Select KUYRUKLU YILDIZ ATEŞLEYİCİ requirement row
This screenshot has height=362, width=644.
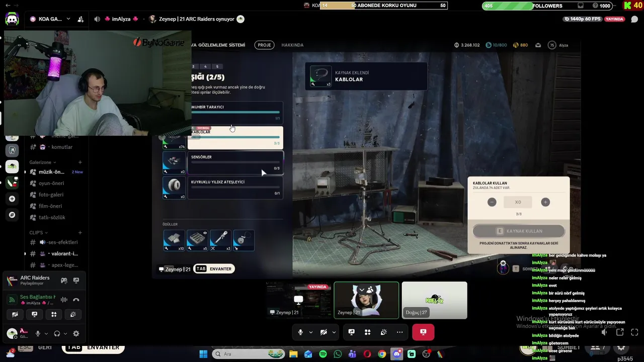tap(235, 188)
